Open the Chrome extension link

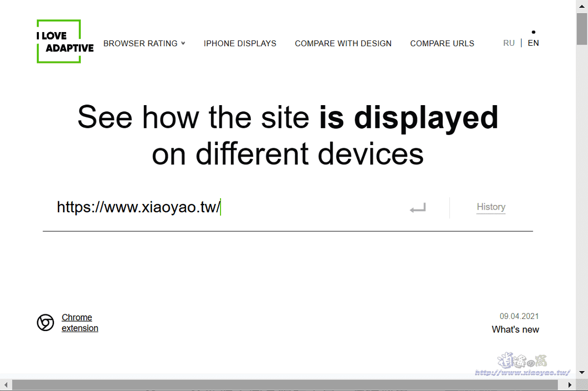[80, 323]
